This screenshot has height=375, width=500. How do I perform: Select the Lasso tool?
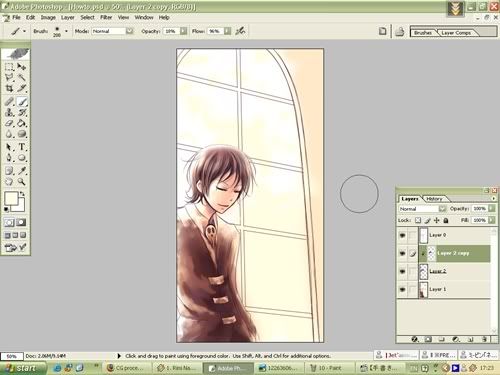(x=9, y=78)
